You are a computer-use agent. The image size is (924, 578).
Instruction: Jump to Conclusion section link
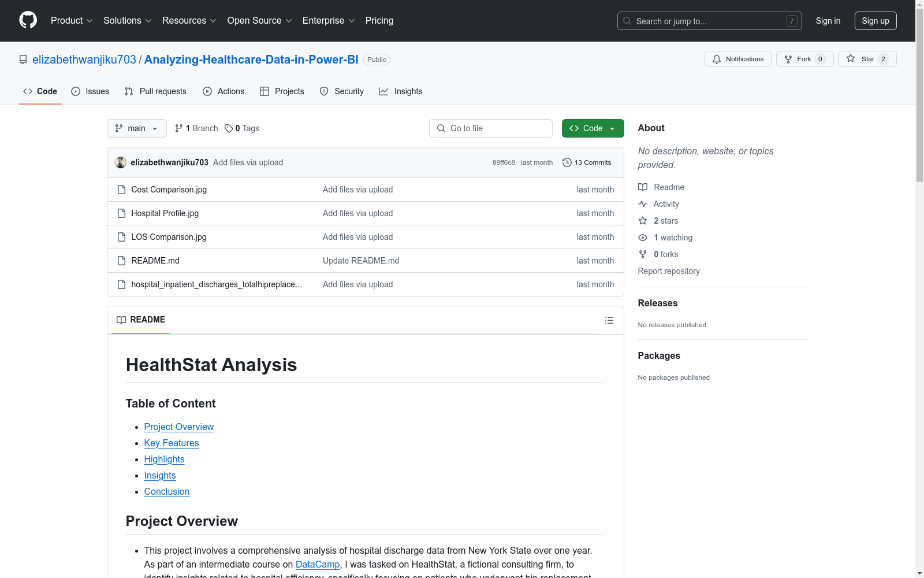pos(167,491)
